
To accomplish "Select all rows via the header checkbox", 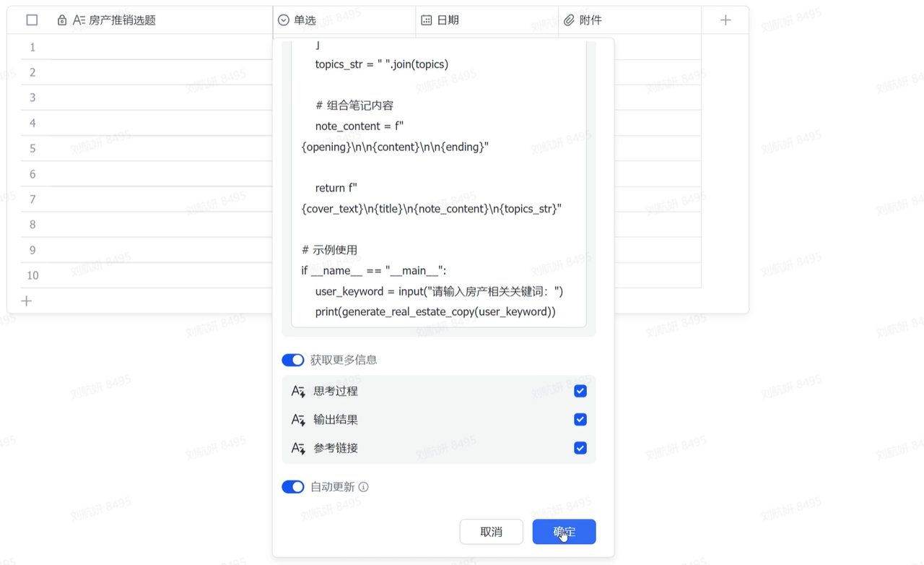I will (32, 20).
